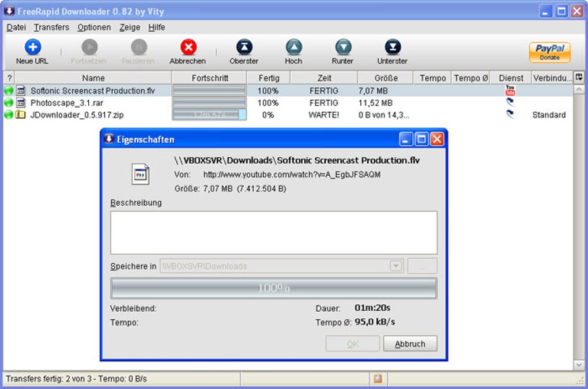Click the greyed Fortsetzen play icon
The image size is (588, 389).
[89, 47]
